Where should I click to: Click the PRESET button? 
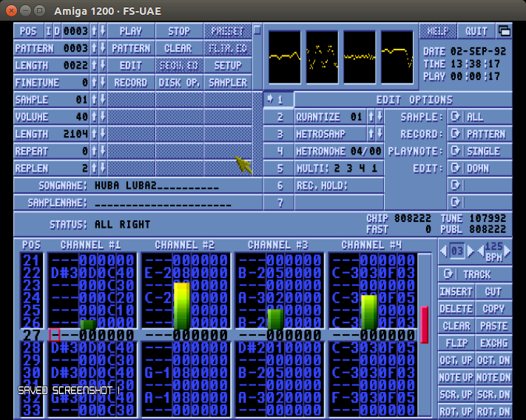tap(228, 31)
